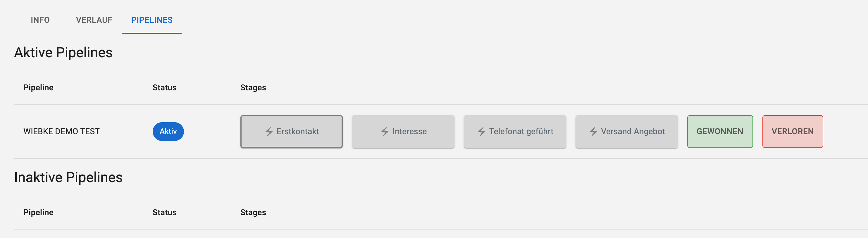Click Status column header under Aktive Pipelines
The height and width of the screenshot is (238, 868).
[164, 88]
